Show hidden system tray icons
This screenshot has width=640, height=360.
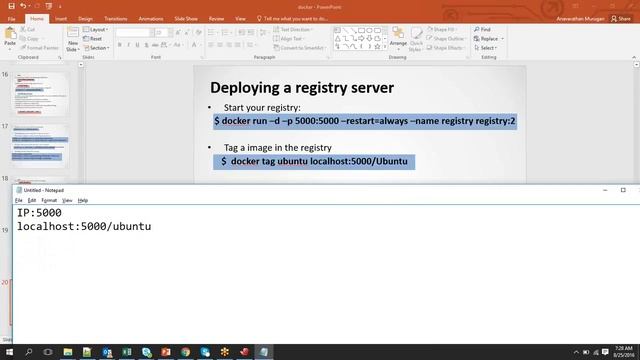pyautogui.click(x=576, y=352)
